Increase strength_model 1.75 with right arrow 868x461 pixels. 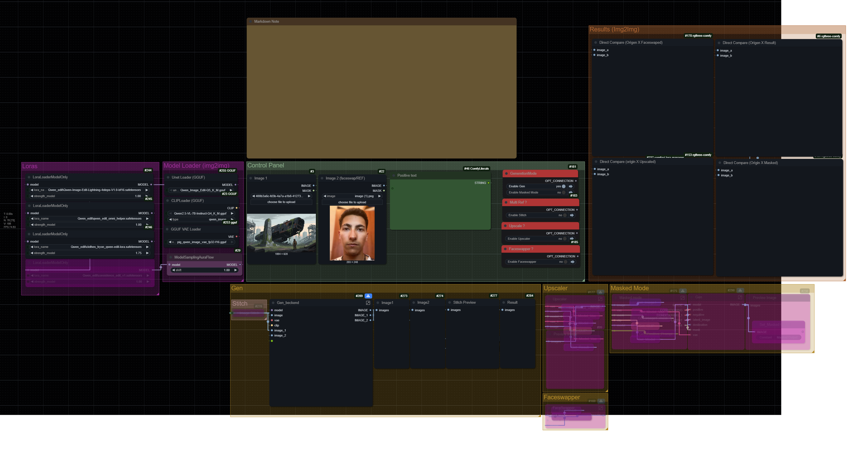coord(147,253)
